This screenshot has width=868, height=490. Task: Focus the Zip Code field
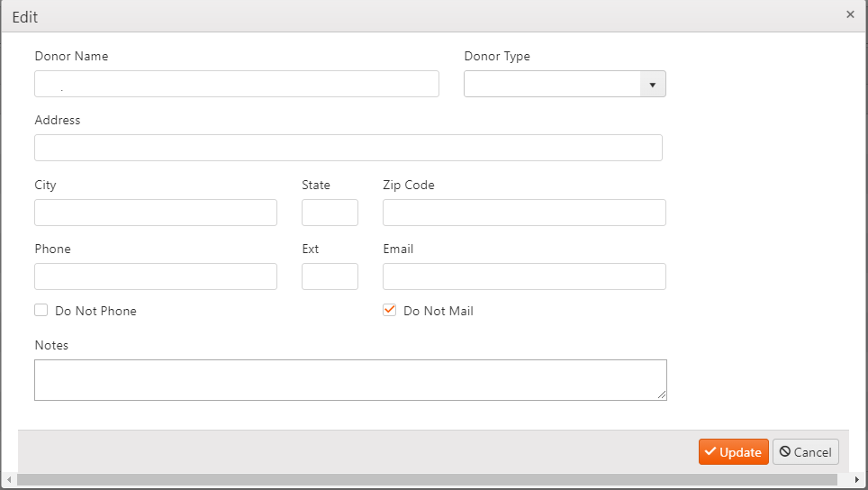[524, 213]
